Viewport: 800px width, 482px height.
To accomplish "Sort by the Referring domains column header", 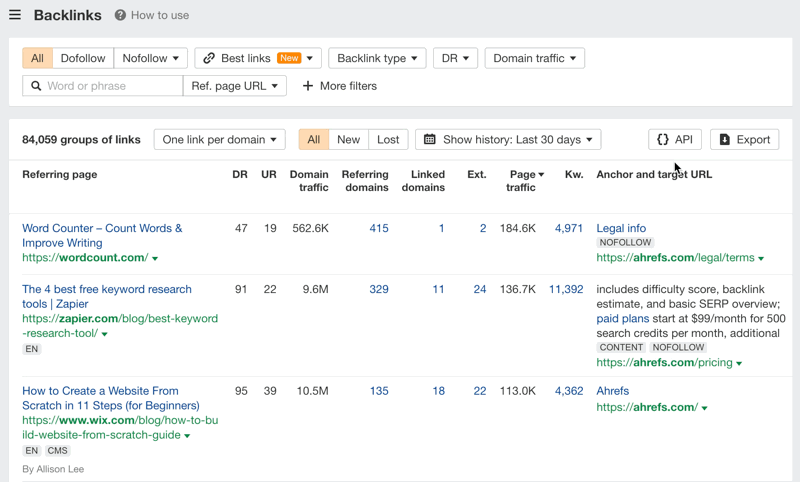I will [x=365, y=181].
